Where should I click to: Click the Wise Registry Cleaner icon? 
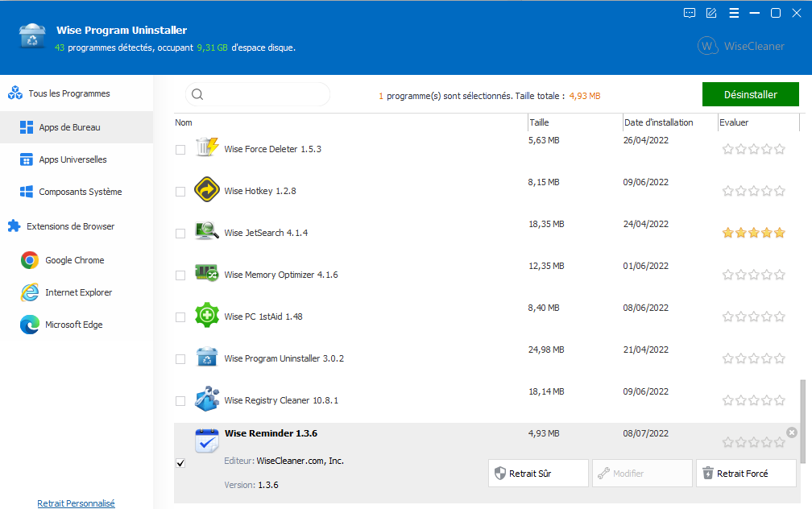[206, 399]
